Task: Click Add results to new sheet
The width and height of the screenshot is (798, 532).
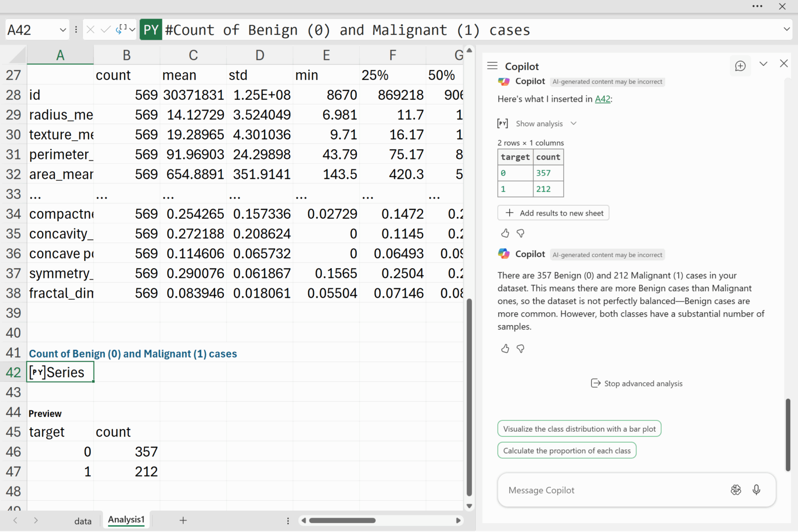Action: pyautogui.click(x=553, y=213)
